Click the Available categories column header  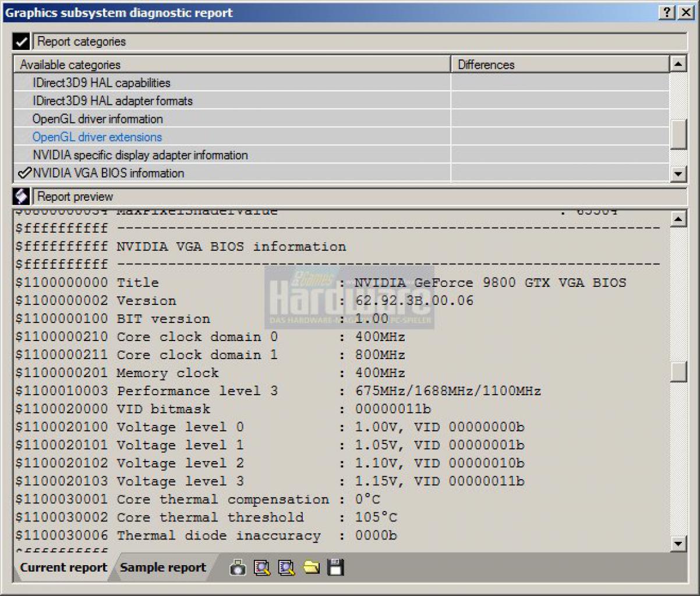(x=232, y=65)
